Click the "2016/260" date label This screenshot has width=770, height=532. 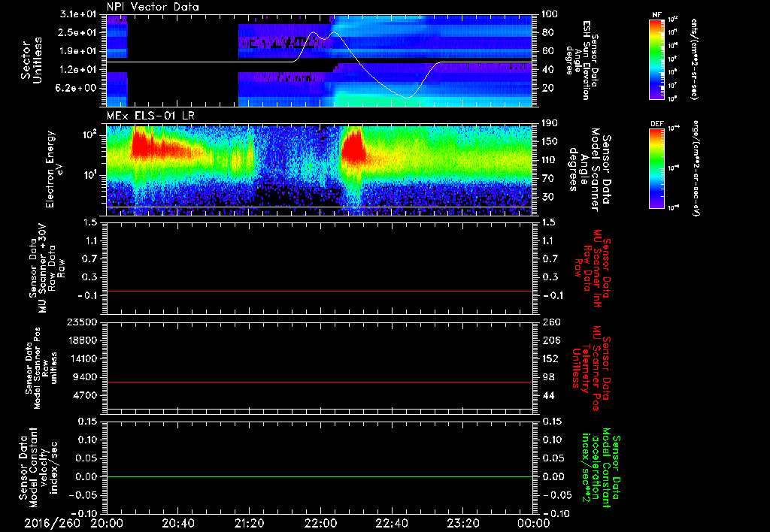pyautogui.click(x=52, y=523)
